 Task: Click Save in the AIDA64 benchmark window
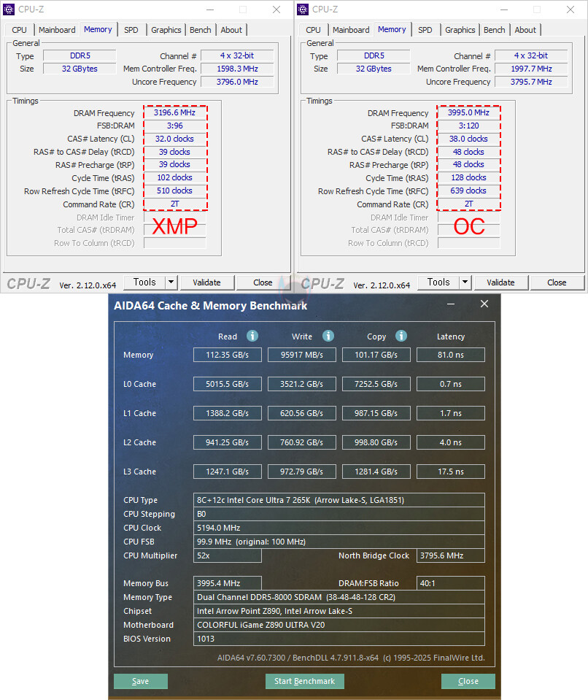[140, 681]
